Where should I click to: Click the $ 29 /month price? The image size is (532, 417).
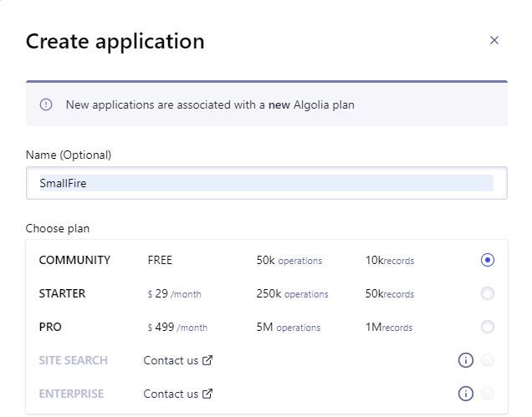coord(174,293)
